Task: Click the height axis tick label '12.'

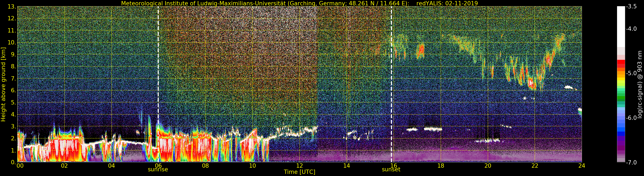Action: [x=12, y=19]
